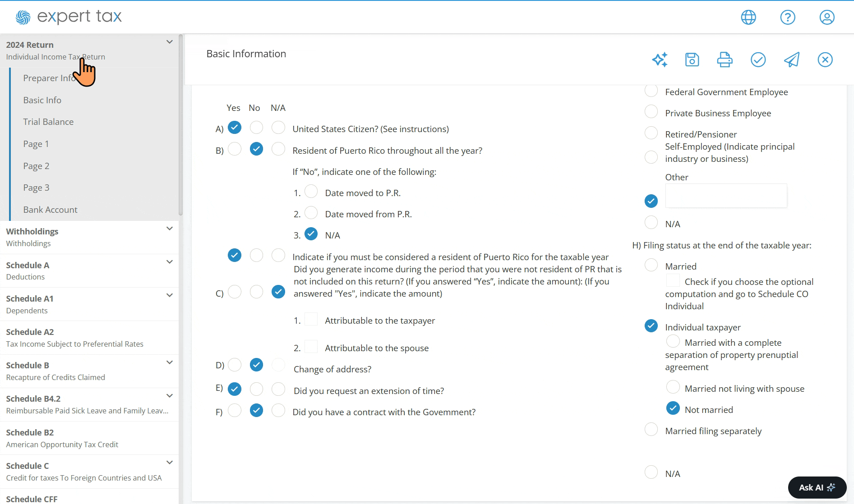Send the return using the paper plane icon
Image resolution: width=854 pixels, height=504 pixels.
click(792, 60)
